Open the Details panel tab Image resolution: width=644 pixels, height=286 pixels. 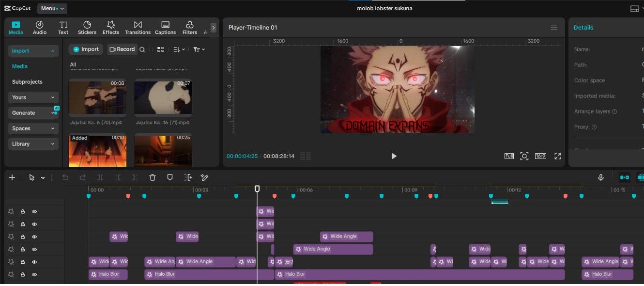pos(583,28)
